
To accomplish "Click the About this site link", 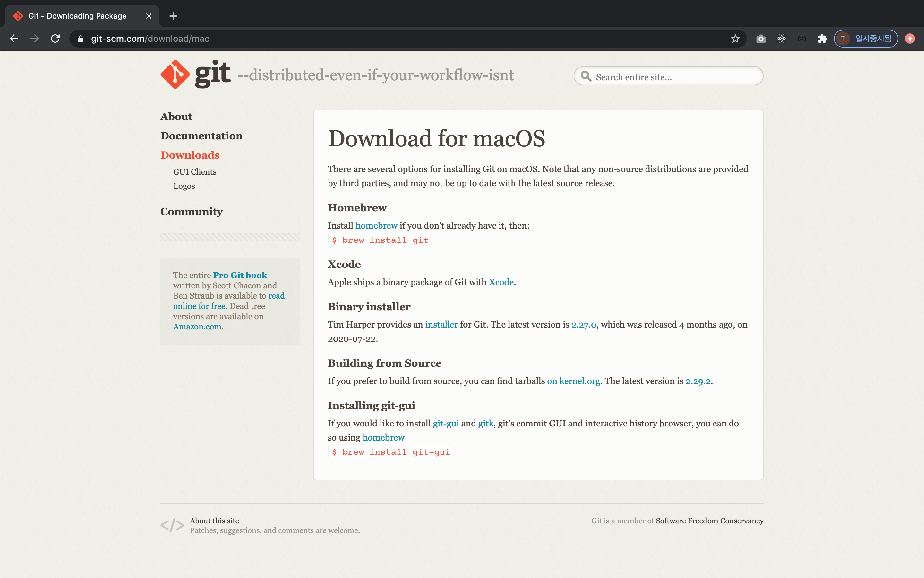I will (x=215, y=521).
